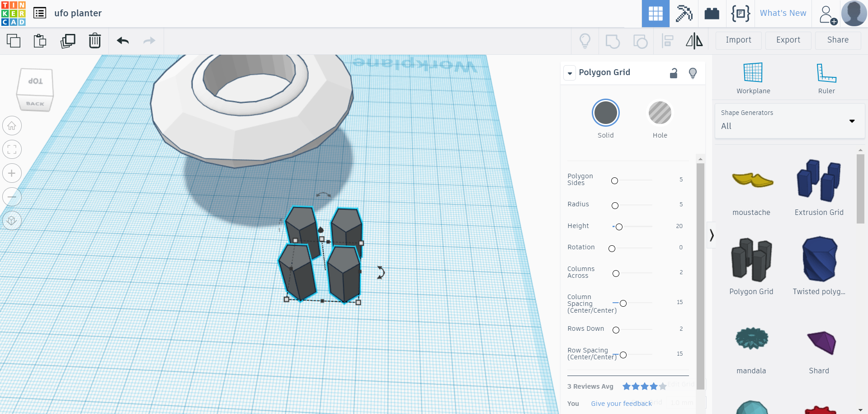The height and width of the screenshot is (414, 868).
Task: Delete selection with trash icon
Action: click(94, 41)
